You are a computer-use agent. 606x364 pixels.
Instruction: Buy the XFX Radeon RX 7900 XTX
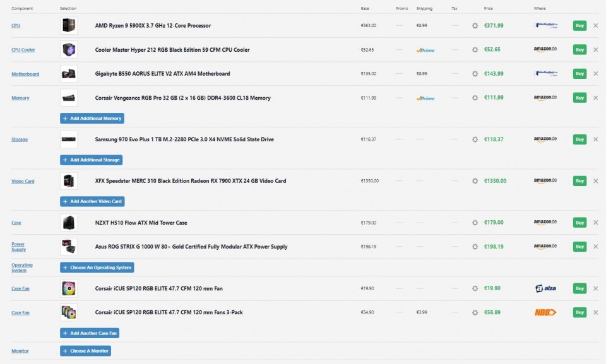coord(579,181)
